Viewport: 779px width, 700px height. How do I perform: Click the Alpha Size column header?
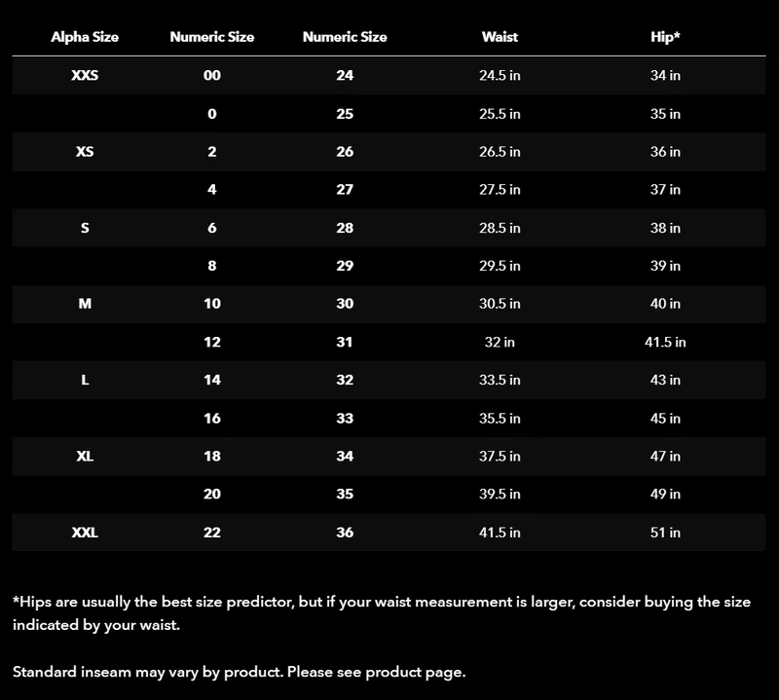(x=85, y=37)
